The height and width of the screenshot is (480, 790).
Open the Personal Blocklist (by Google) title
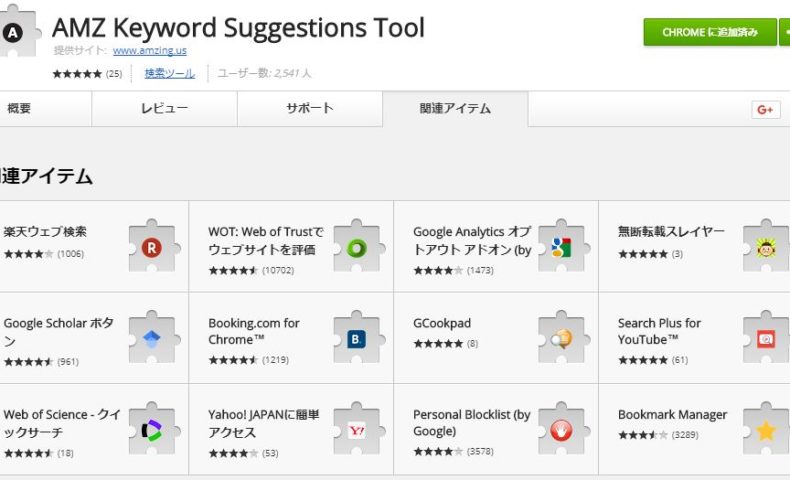tap(472, 423)
